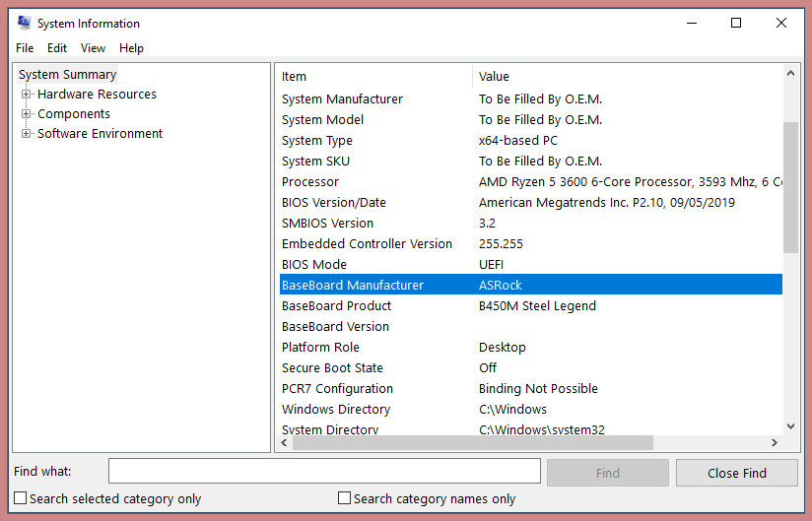Open the Edit menu
Image resolution: width=812 pixels, height=521 pixels.
(x=57, y=48)
